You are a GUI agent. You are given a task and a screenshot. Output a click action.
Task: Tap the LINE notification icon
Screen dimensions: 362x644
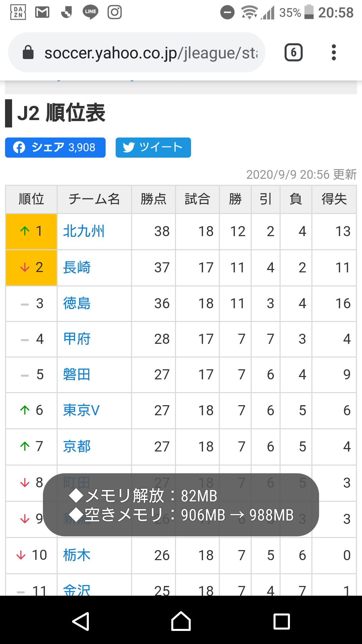pyautogui.click(x=90, y=12)
